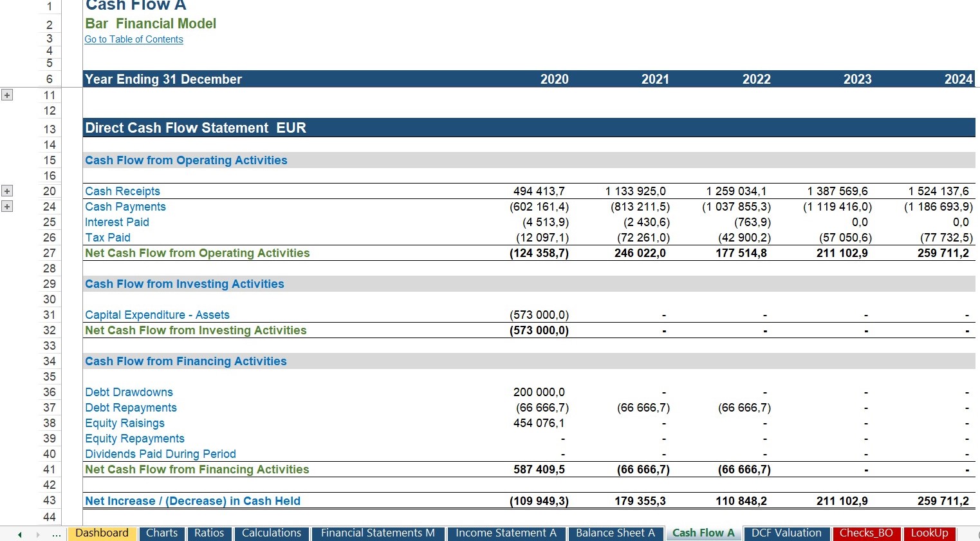
Task: Switch to the Dashboard sheet tab
Action: 102,533
